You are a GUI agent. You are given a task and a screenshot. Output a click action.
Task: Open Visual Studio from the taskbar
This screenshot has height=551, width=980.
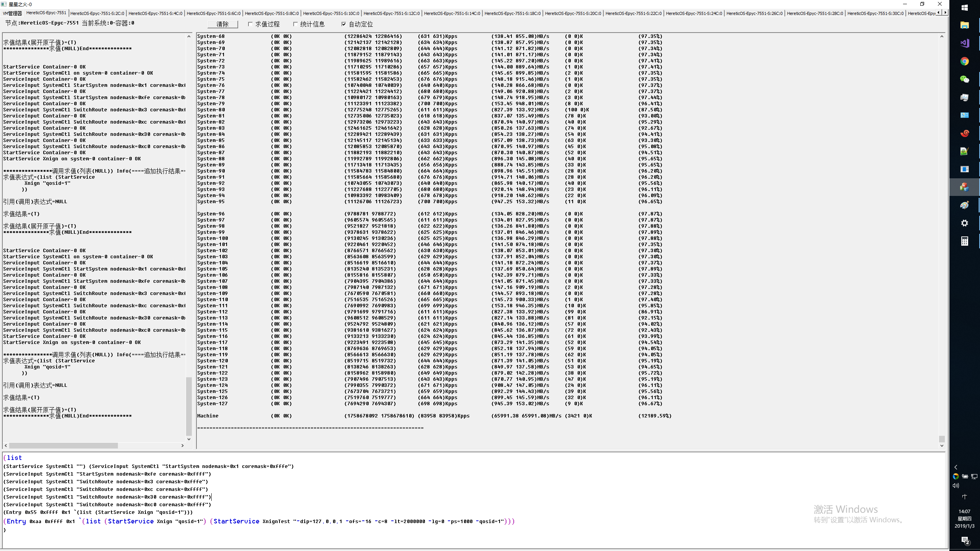[964, 43]
